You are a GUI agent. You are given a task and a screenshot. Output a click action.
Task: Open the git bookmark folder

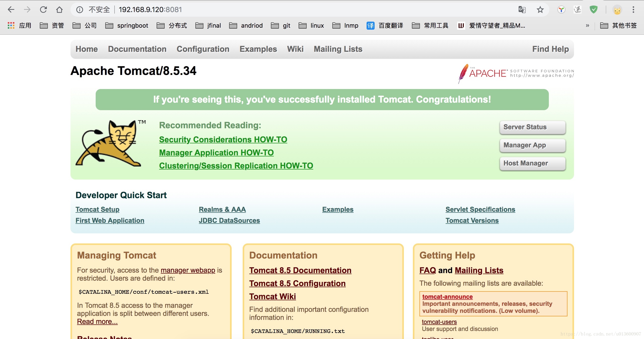point(281,25)
